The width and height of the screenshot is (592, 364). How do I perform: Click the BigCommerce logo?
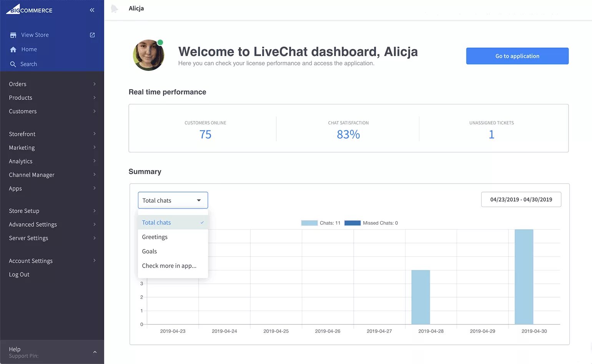(29, 10)
